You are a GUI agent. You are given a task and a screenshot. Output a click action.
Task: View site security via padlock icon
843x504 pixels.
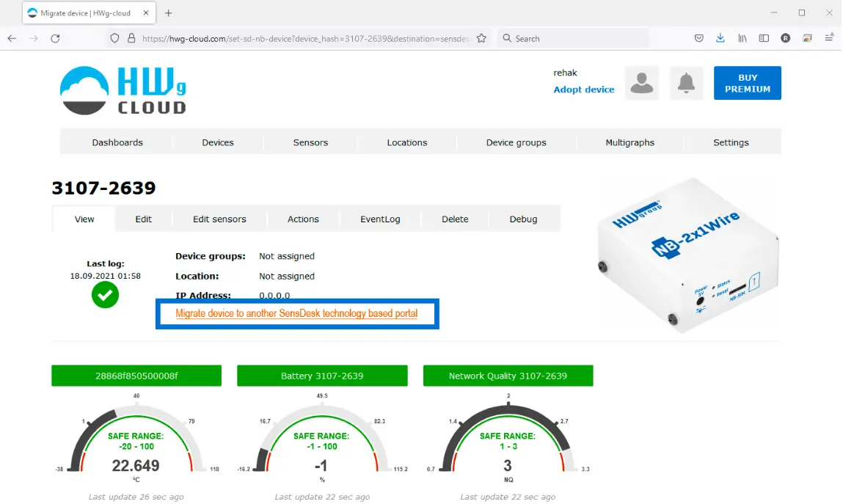(131, 38)
